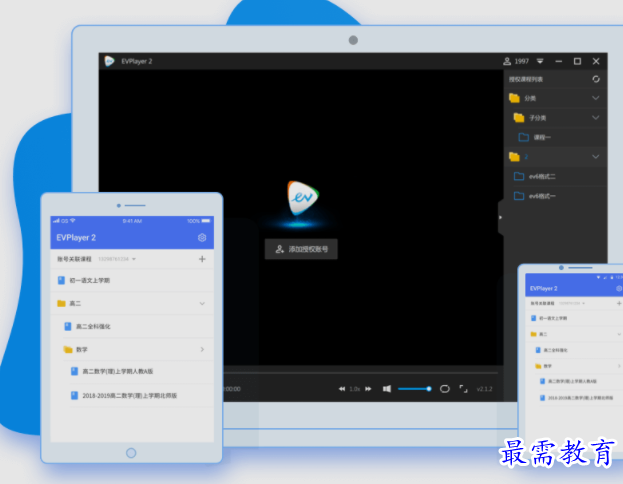
Task: Open 高二全科强化 on the phone
Action: [555, 350]
